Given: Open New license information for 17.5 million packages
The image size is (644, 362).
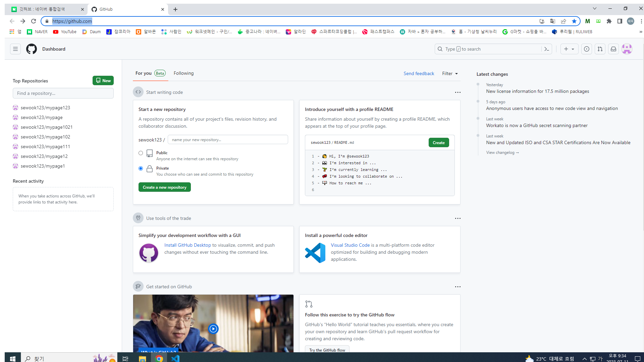Looking at the screenshot, I should [538, 91].
